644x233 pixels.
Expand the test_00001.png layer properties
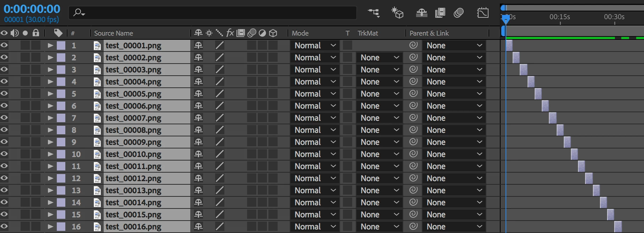(x=50, y=45)
